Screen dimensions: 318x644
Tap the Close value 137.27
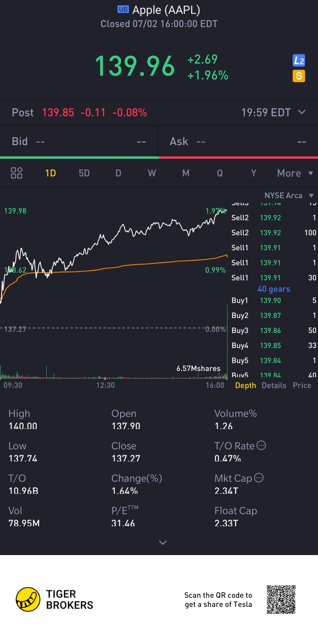[126, 458]
